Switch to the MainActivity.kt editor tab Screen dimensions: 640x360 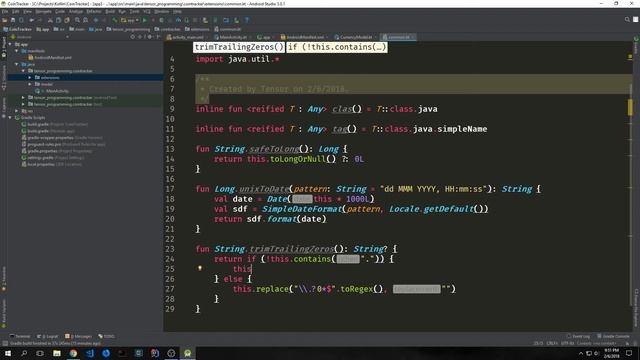click(233, 37)
